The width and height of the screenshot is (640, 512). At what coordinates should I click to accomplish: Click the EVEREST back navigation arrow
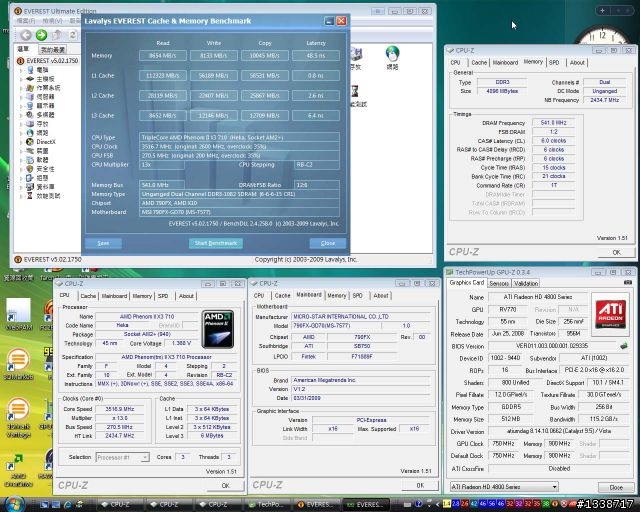pos(25,35)
